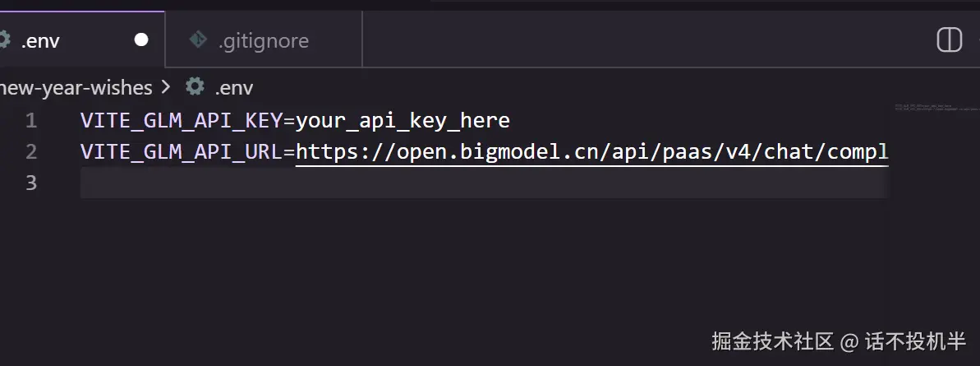This screenshot has height=366, width=980.
Task: Click the unsaved-changes dot on the .env tab
Action: click(x=141, y=40)
